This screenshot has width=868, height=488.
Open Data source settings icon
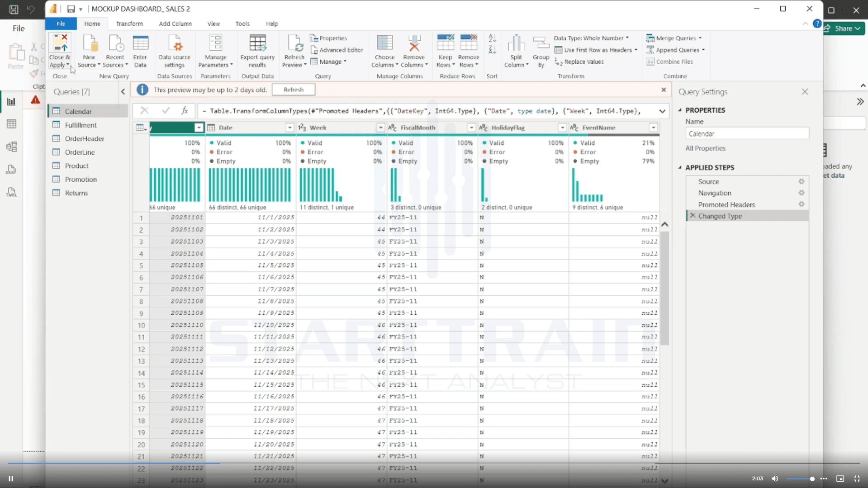(175, 43)
